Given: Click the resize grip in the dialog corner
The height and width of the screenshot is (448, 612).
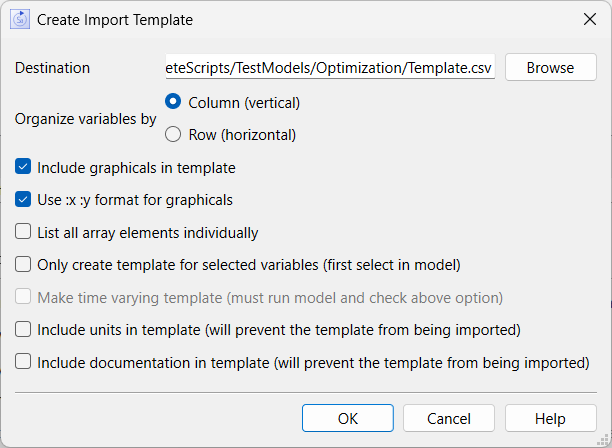Looking at the screenshot, I should [604, 440].
